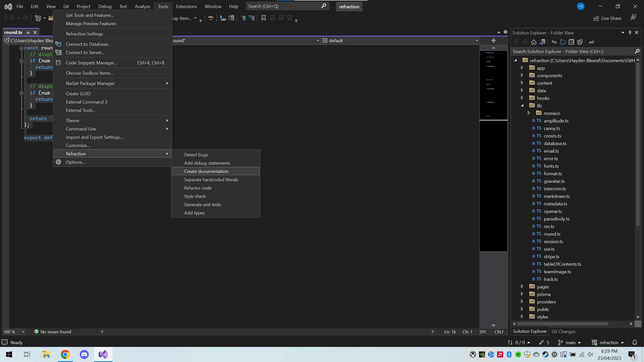Select the Home icon in Solution Explorer

tap(534, 42)
